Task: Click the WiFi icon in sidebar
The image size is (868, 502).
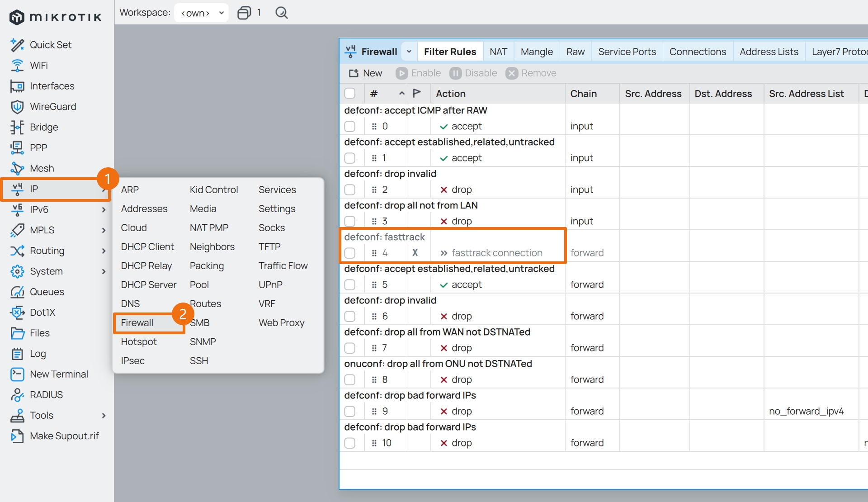Action: (x=17, y=66)
